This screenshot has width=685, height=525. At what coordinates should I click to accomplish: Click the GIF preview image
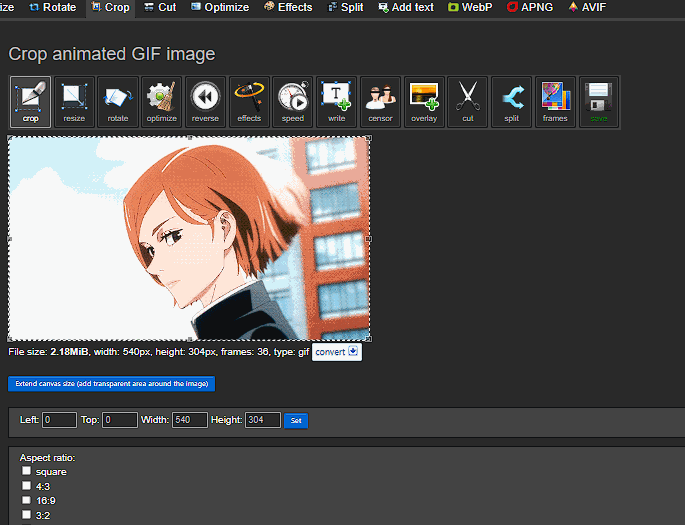pos(189,238)
